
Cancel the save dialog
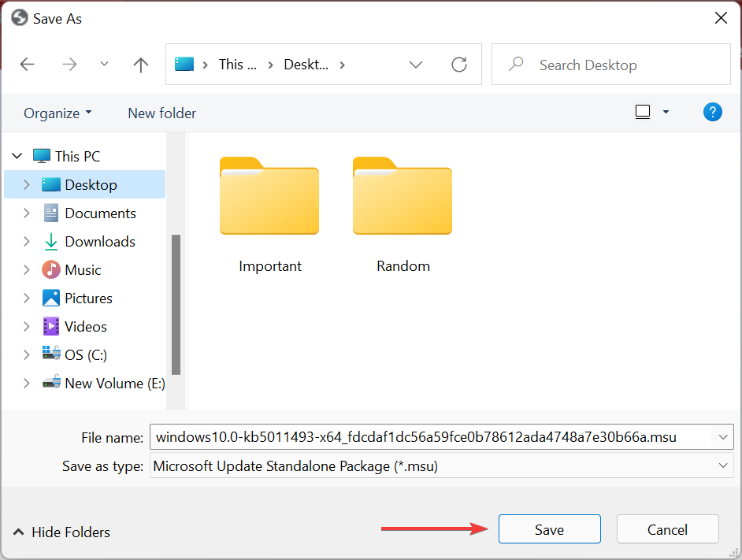667,528
